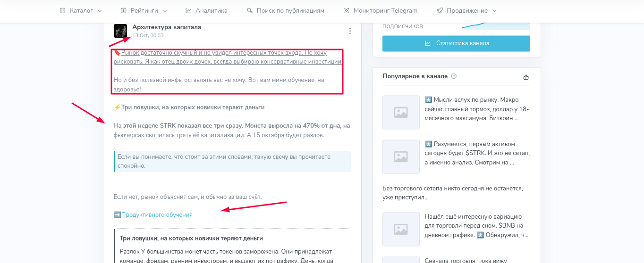Expand the Каталог dropdown chevron
Screen dimensions: 644x263
[x=99, y=11]
